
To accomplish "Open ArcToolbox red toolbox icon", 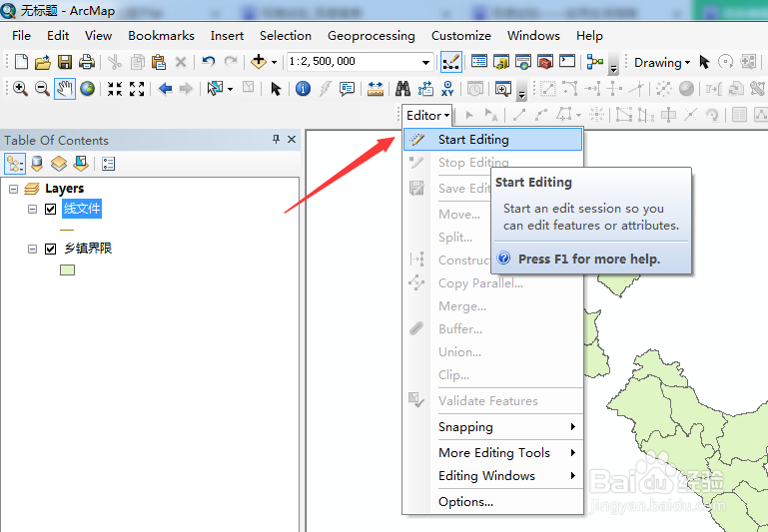I will tap(545, 62).
